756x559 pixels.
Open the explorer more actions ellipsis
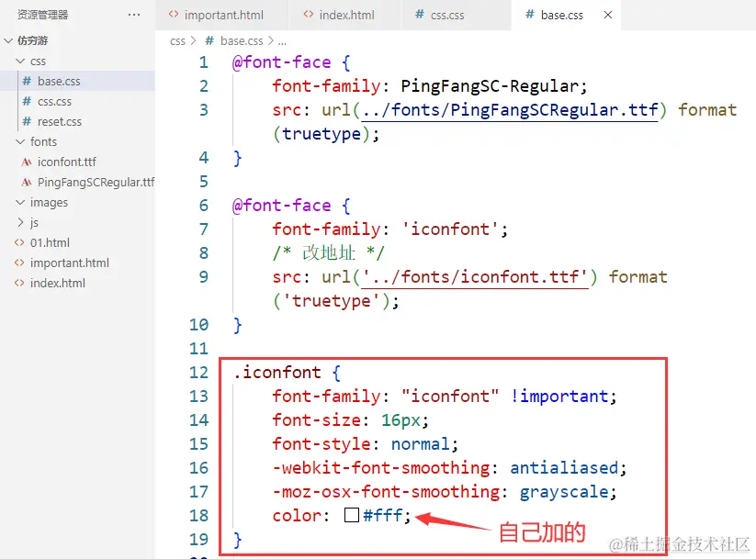[x=134, y=15]
